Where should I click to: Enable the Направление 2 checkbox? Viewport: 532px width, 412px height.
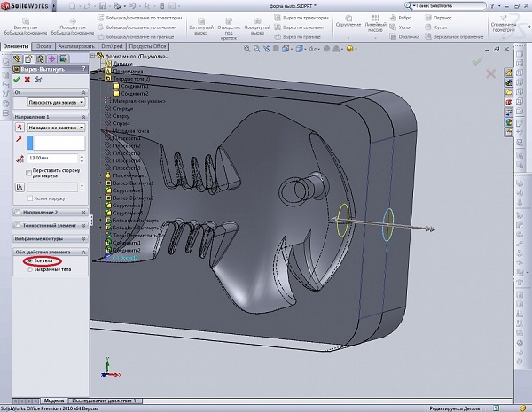(x=20, y=213)
